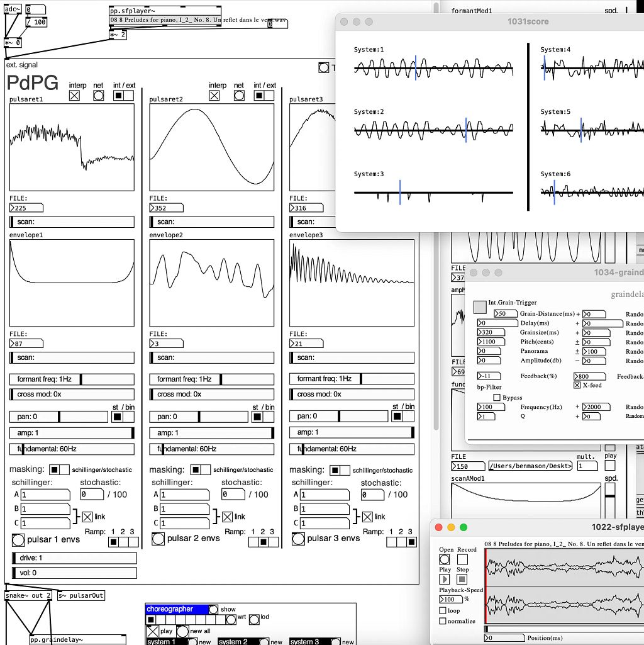Click the Grain-Distance number box showing 50
This screenshot has height=645, width=644.
(506, 313)
